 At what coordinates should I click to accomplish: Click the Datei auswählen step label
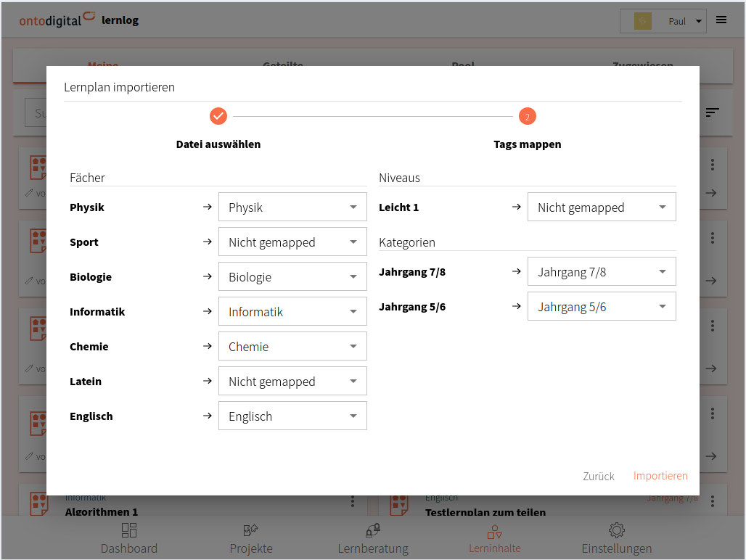tap(218, 144)
